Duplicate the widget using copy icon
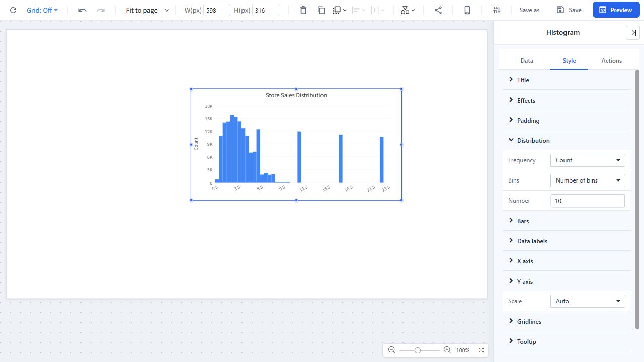Screen dimensions: 644x362 coord(321,10)
